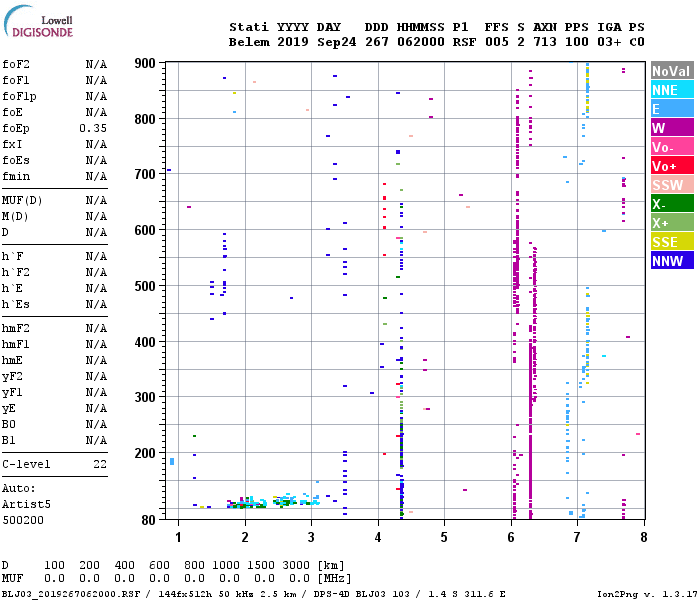Click the light green X+ legend swatch
This screenshot has height=600, width=700.
(x=672, y=223)
